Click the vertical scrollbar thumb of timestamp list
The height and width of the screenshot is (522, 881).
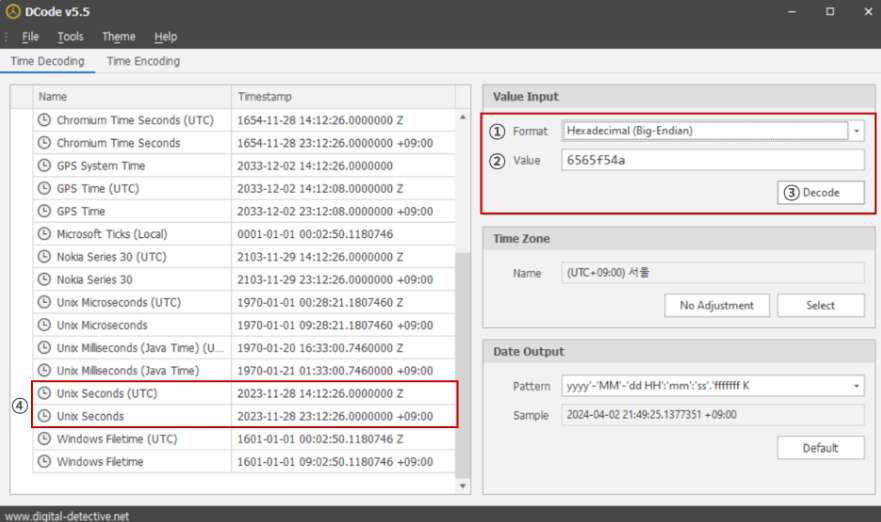pos(462,364)
